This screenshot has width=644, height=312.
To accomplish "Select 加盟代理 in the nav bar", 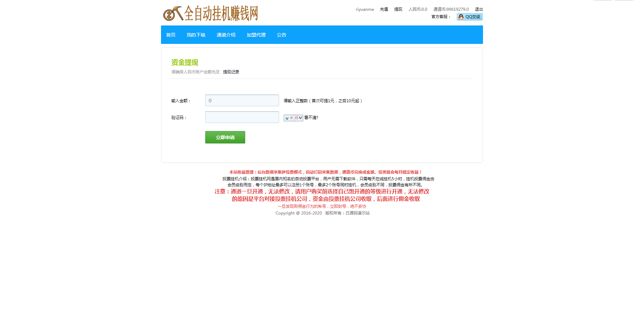I will tap(256, 35).
